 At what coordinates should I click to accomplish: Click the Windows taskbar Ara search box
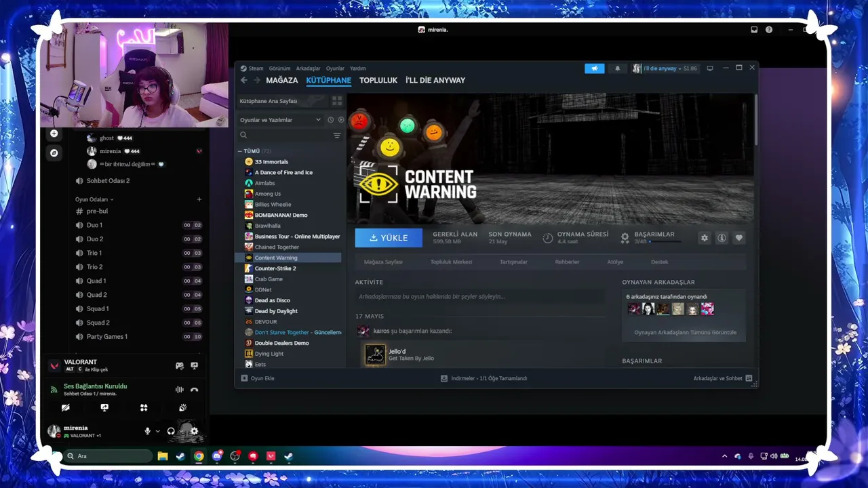tap(108, 456)
